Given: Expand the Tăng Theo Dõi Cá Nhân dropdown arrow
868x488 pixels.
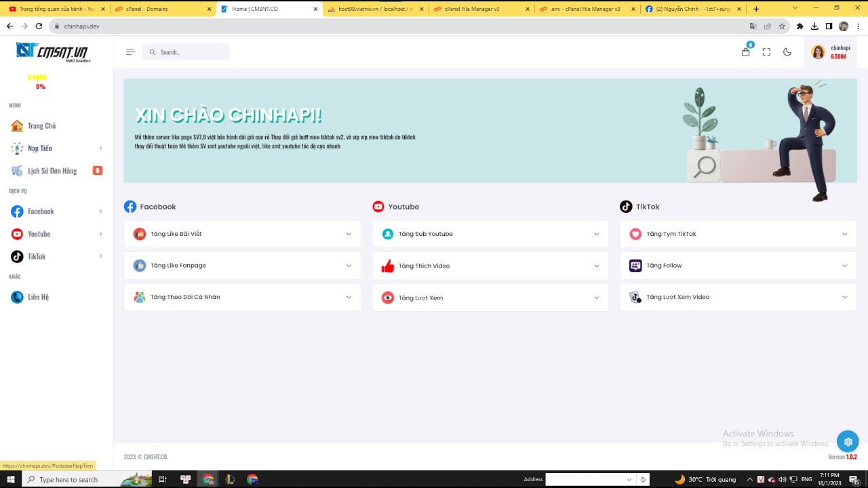Looking at the screenshot, I should tap(349, 297).
